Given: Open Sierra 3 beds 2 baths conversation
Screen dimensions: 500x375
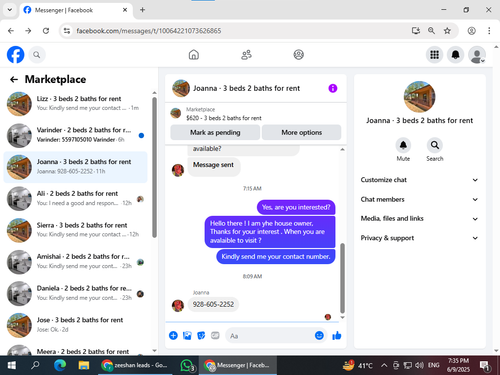Looking at the screenshot, I should pyautogui.click(x=76, y=230).
